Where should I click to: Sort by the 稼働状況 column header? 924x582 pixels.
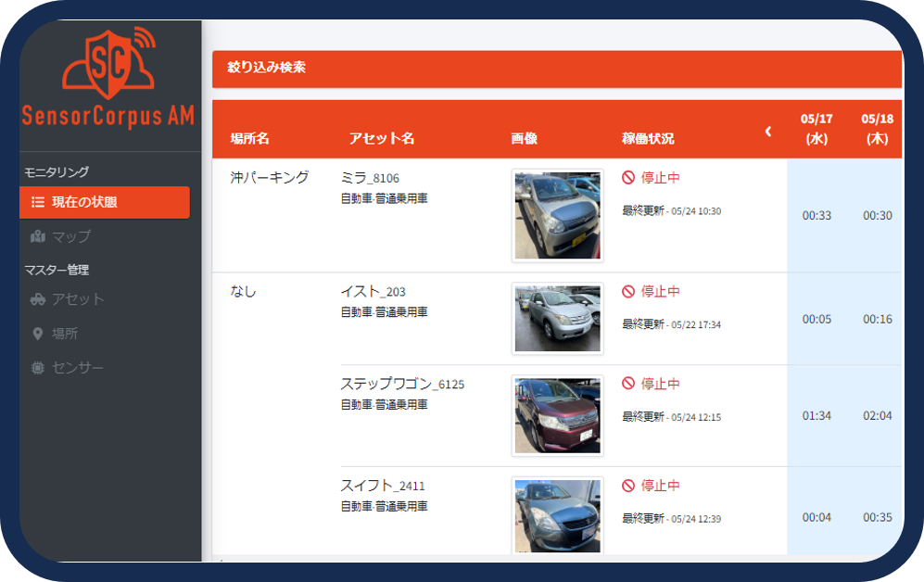(x=648, y=139)
